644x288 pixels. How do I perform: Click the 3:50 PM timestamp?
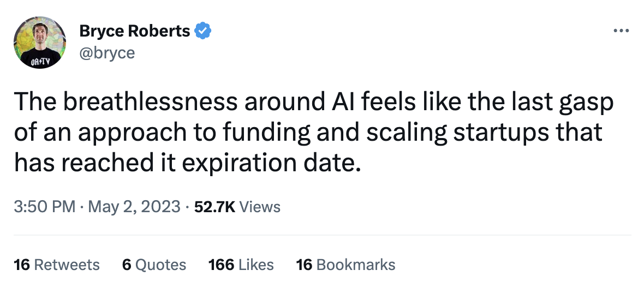click(45, 207)
